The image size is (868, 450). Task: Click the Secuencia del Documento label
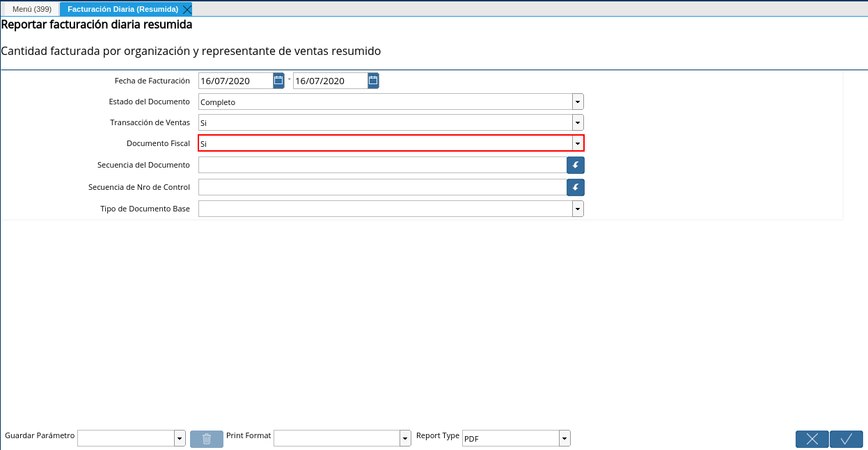coord(143,165)
